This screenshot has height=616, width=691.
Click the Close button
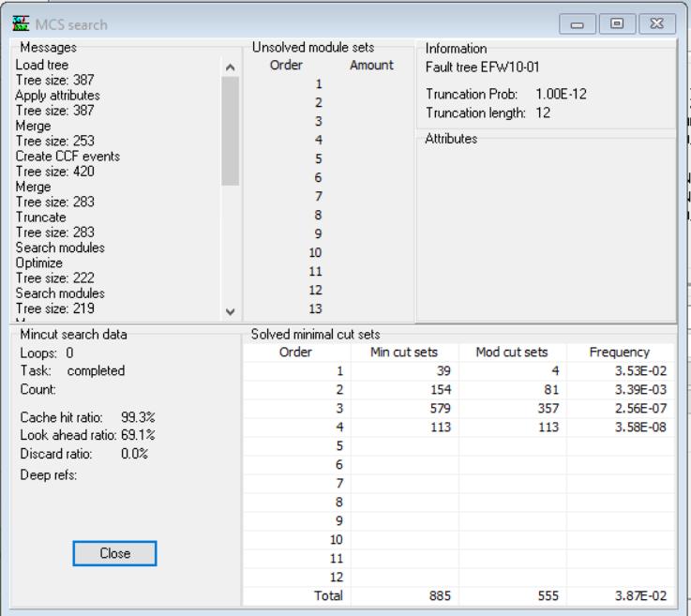[114, 553]
